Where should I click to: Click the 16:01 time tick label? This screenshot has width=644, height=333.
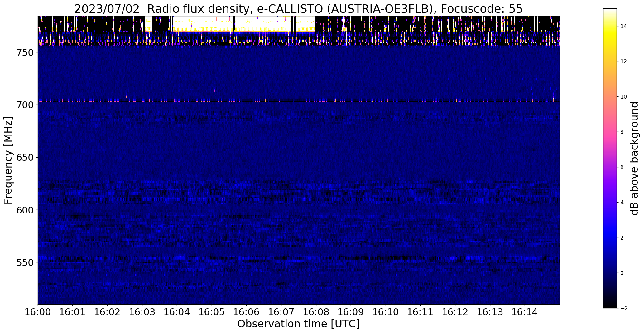(73, 312)
